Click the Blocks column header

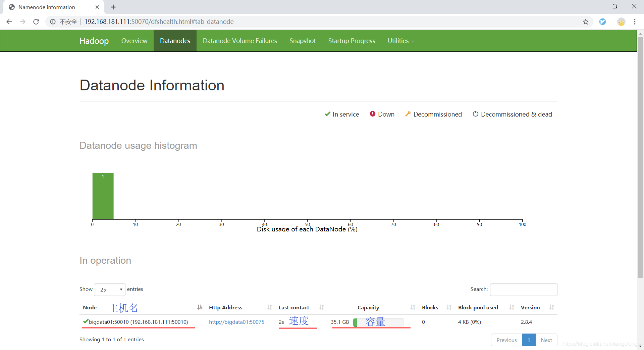click(430, 307)
